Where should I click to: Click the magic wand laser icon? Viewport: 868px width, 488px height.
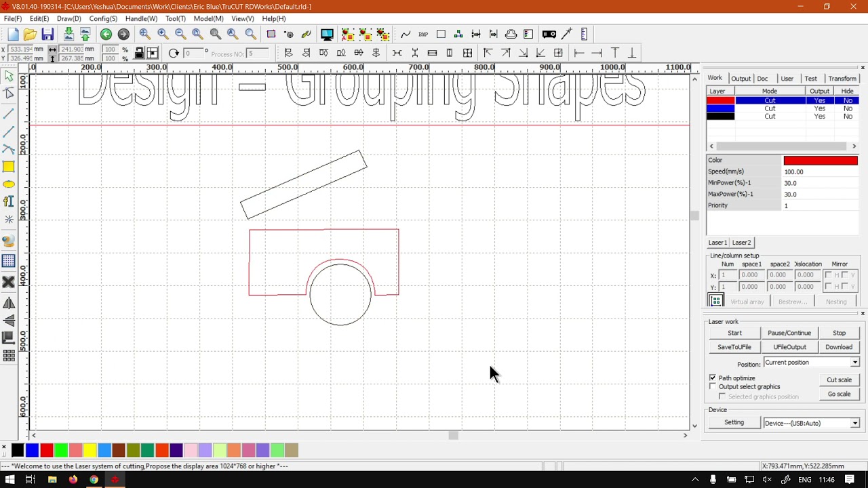(567, 35)
